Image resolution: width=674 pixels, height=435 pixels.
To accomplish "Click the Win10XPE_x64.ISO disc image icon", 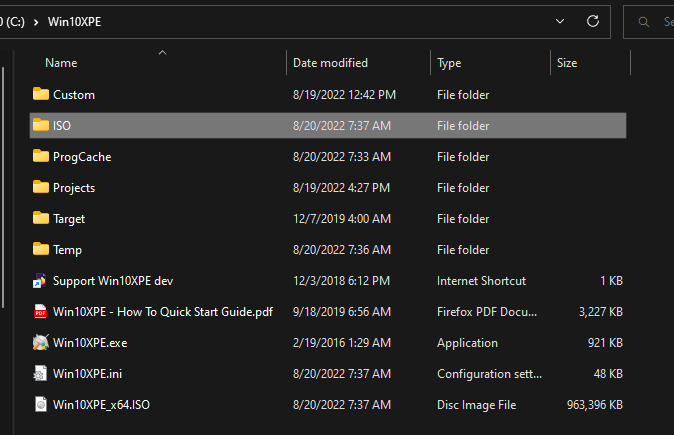I will click(x=41, y=405).
